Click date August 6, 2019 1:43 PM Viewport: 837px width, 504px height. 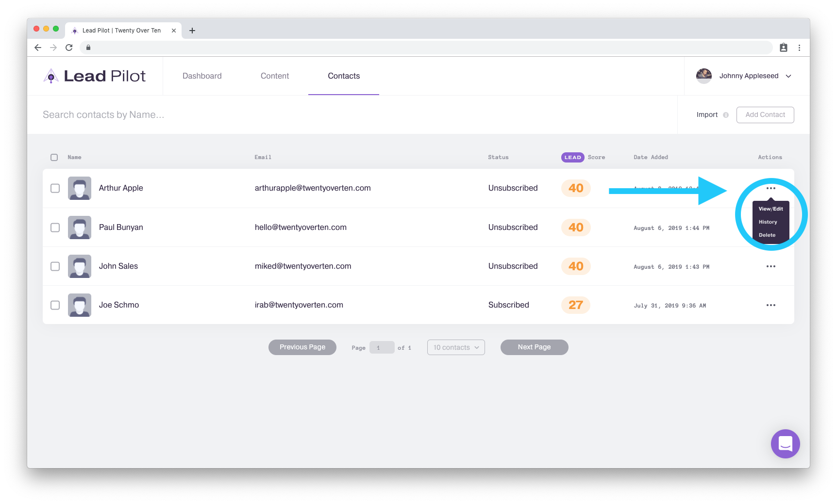click(x=671, y=267)
